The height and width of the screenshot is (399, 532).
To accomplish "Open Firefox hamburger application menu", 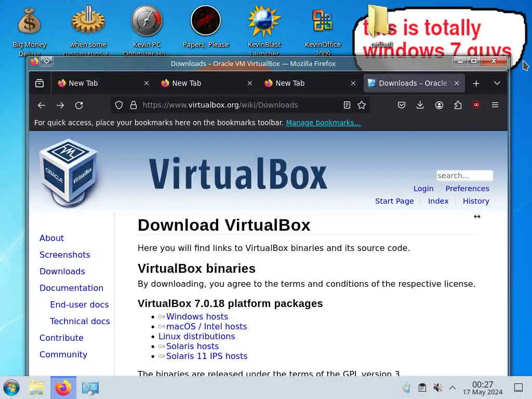I will 495,105.
